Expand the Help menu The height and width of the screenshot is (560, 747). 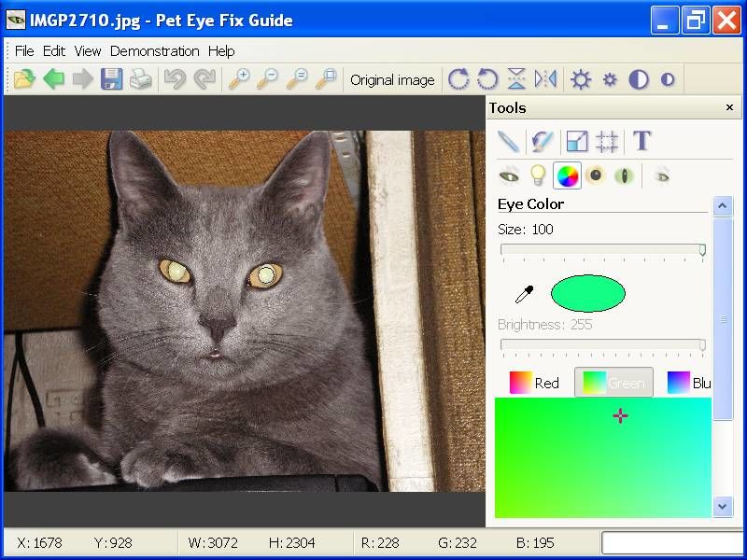point(221,50)
